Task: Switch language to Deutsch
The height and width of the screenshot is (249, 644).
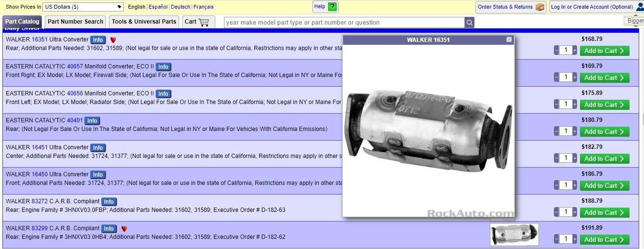Action: click(181, 7)
